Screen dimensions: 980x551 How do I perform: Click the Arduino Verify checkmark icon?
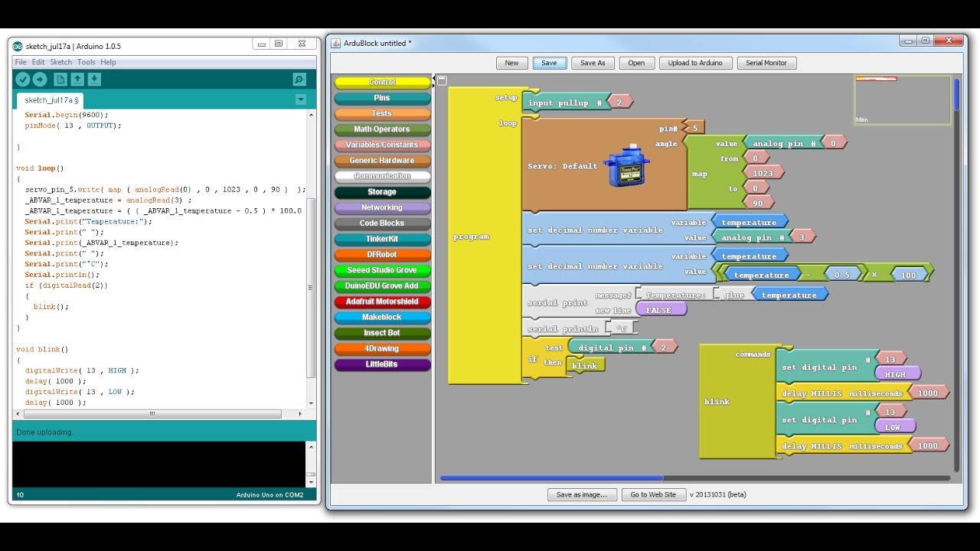pos(22,79)
